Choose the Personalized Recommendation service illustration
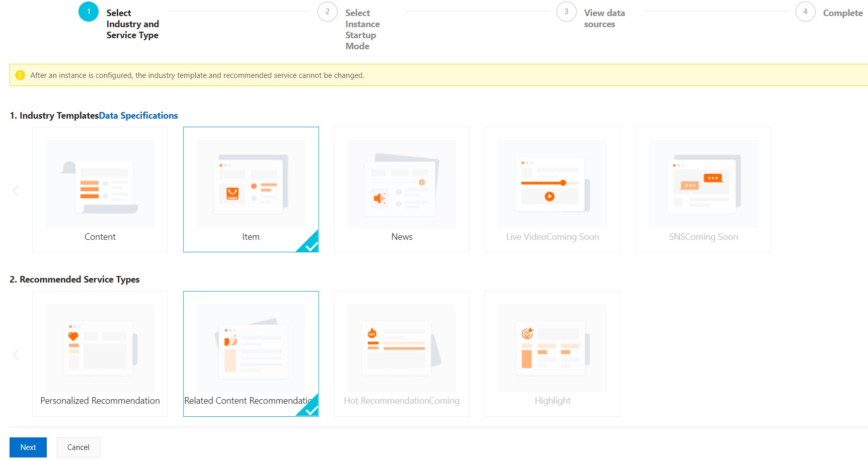This screenshot has width=868, height=460. (x=100, y=348)
